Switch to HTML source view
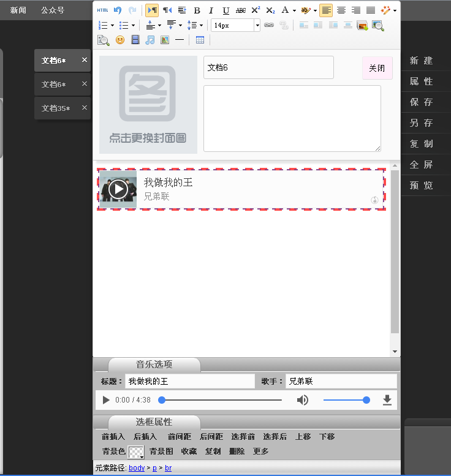 tap(102, 10)
